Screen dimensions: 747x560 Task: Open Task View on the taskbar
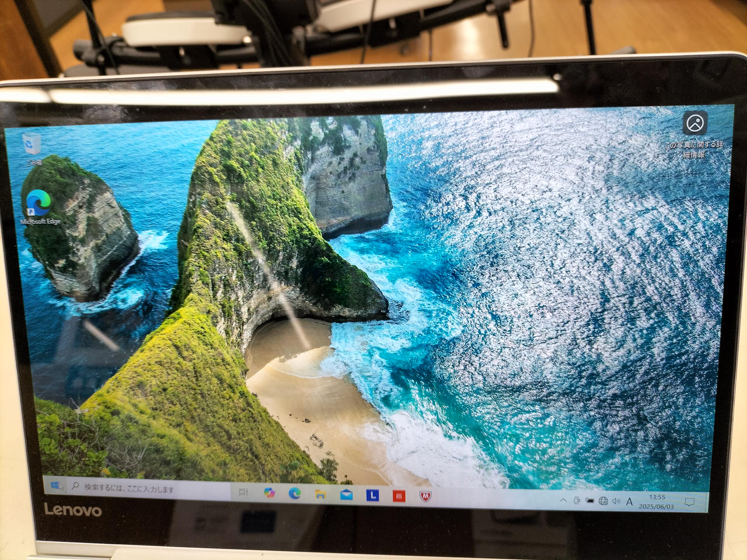(x=243, y=492)
